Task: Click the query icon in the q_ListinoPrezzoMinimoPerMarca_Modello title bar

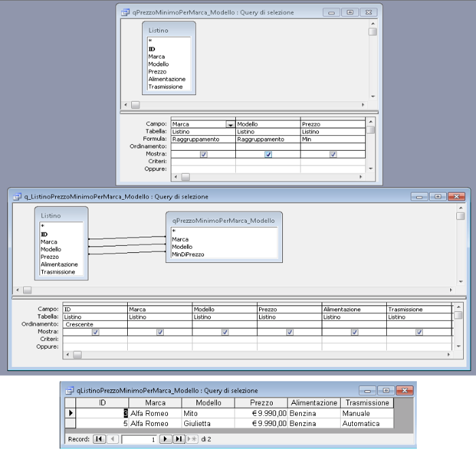Action: pos(17,196)
